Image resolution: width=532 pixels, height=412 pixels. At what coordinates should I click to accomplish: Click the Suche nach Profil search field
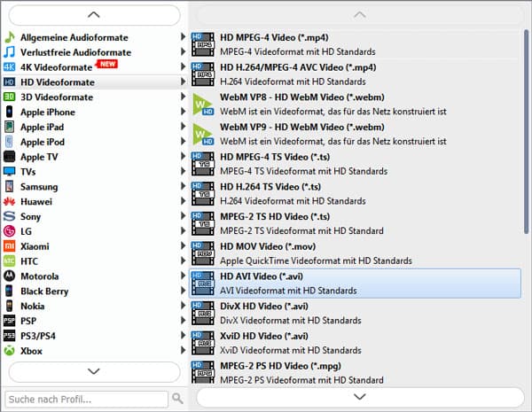tap(86, 399)
